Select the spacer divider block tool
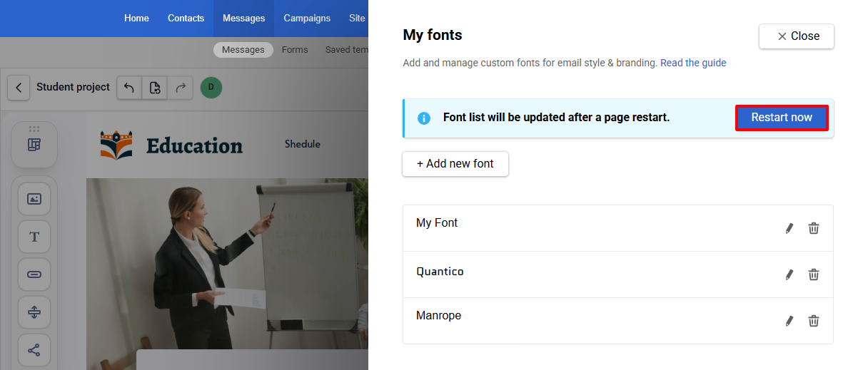Screen dimensions: 868x370 (34, 312)
